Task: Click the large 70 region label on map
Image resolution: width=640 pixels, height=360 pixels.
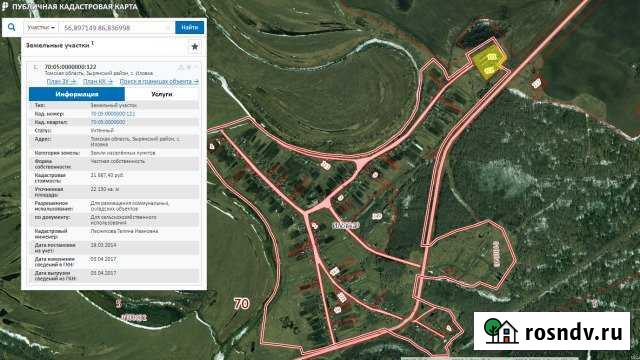Action: [x=242, y=303]
